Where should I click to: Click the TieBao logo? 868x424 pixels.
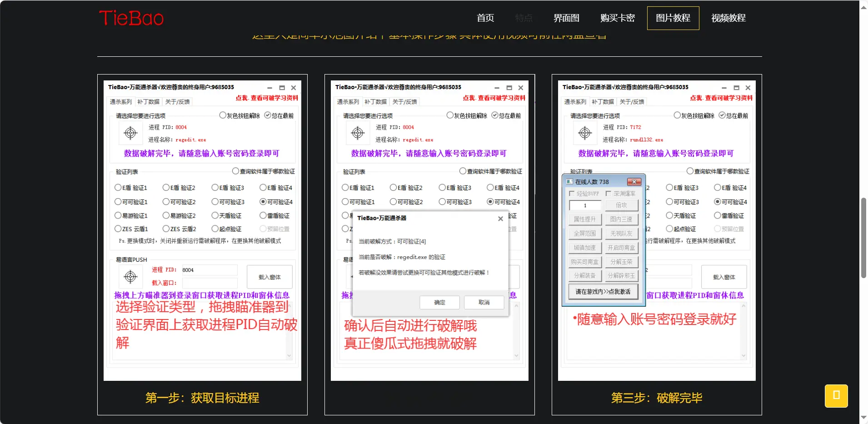click(x=131, y=18)
